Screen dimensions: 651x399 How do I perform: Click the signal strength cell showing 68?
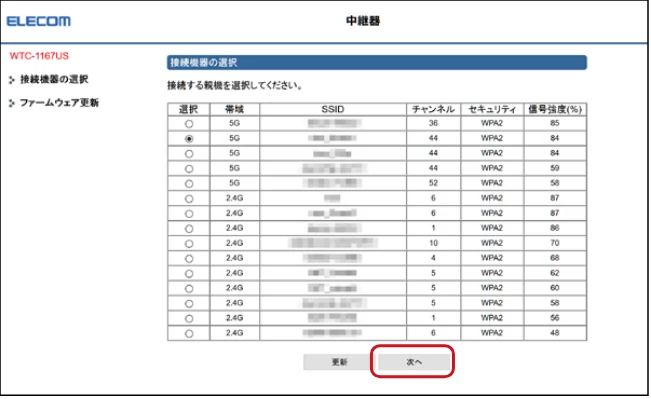(x=555, y=258)
